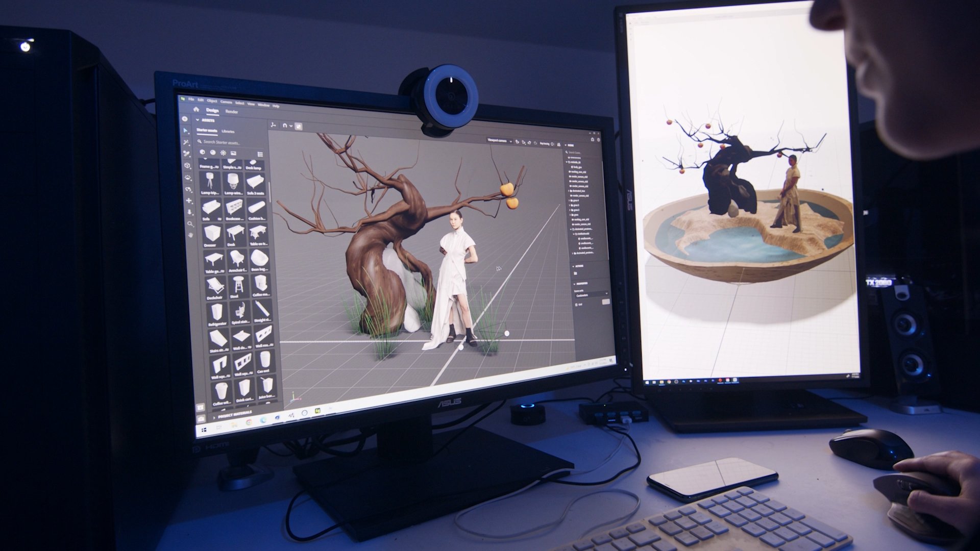
Task: Activate the Magic Wand tool
Action: (187, 142)
